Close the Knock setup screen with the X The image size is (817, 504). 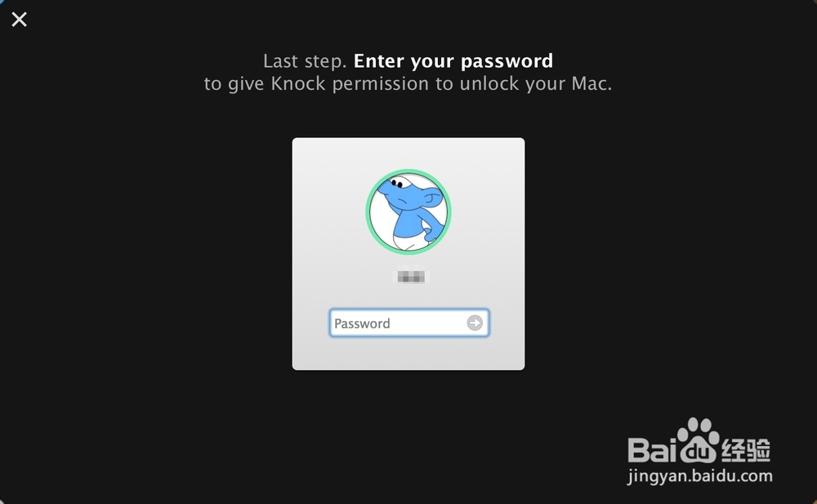pyautogui.click(x=20, y=20)
